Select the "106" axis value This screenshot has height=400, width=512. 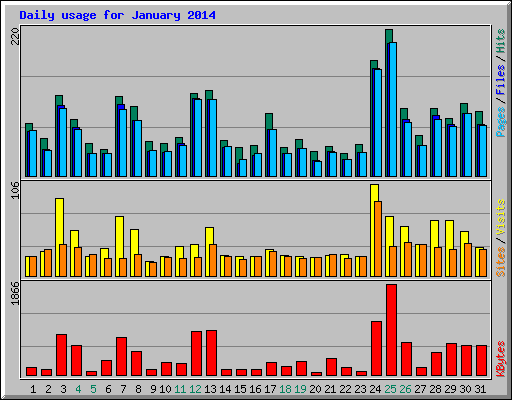pos(15,191)
